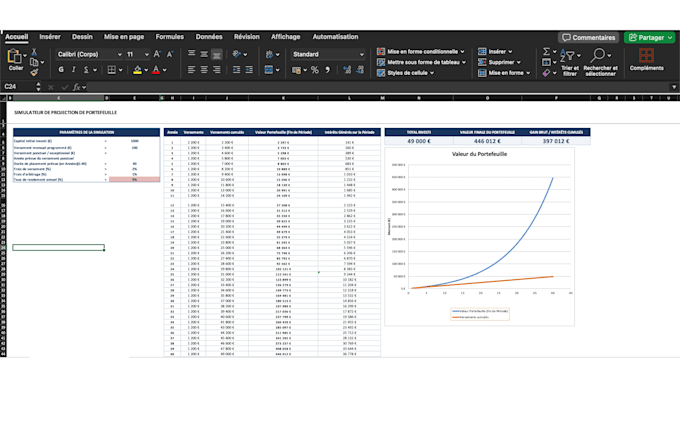Open the Mise en page tab

124,37
